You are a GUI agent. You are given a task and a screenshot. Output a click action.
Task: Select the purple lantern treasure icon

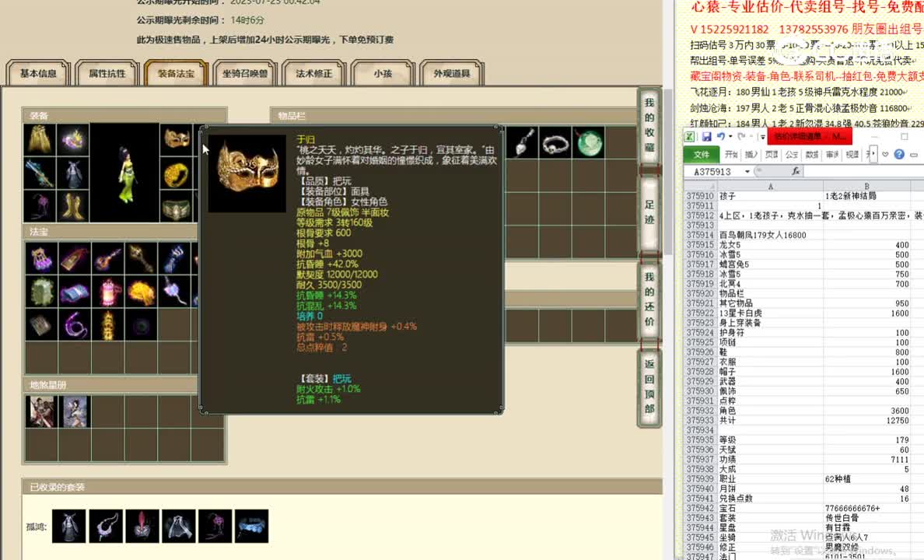[x=108, y=293]
